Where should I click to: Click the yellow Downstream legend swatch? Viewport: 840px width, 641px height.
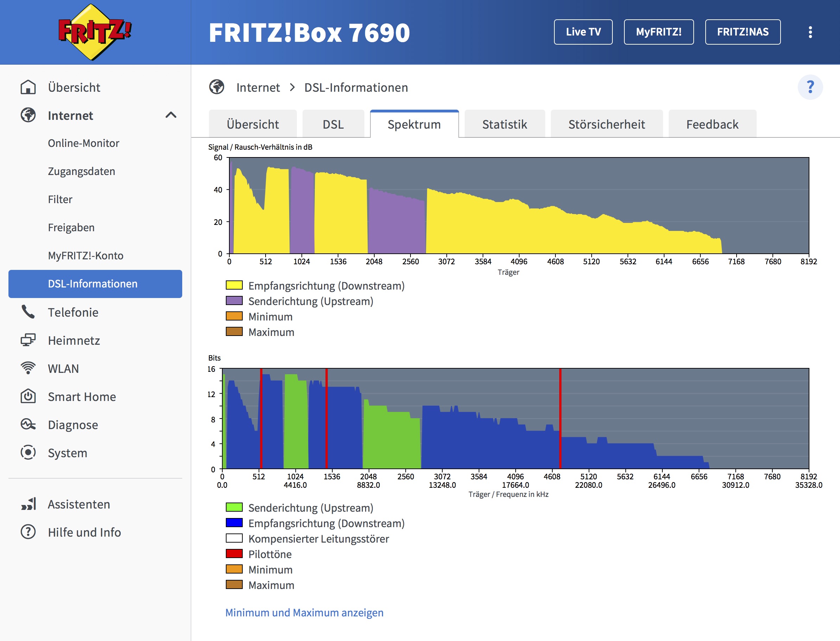(234, 285)
